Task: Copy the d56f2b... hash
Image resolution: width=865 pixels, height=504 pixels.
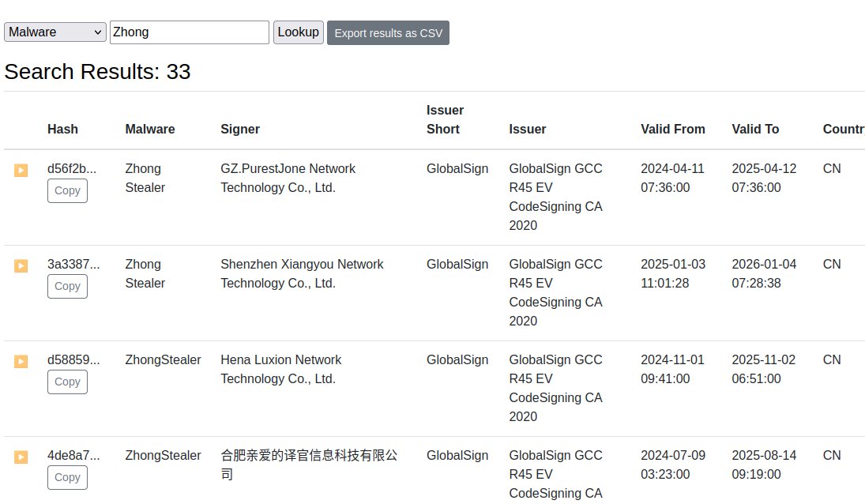Action: [67, 191]
